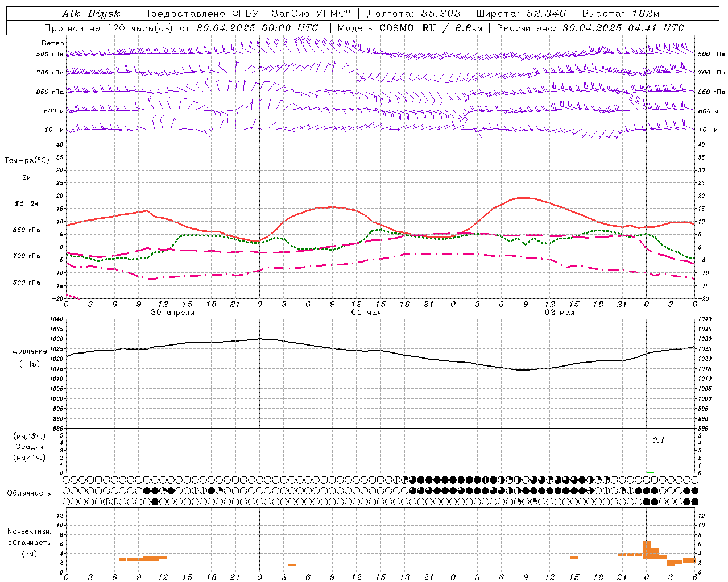Click the 'Облачность' cloud cover label
The height and width of the screenshot is (582, 728).
click(29, 493)
